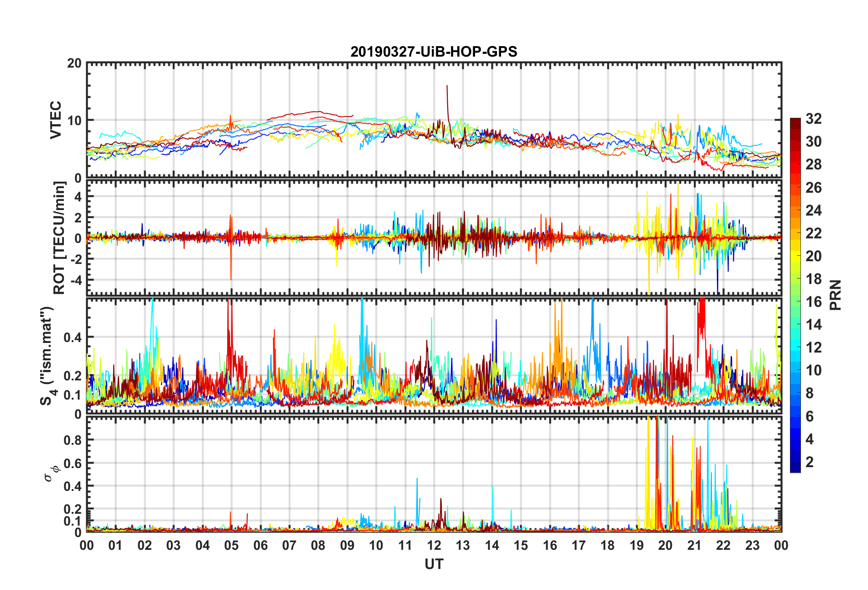The height and width of the screenshot is (590, 868).
Task: Select VTEC y-axis tick label 10
Action: click(x=74, y=121)
